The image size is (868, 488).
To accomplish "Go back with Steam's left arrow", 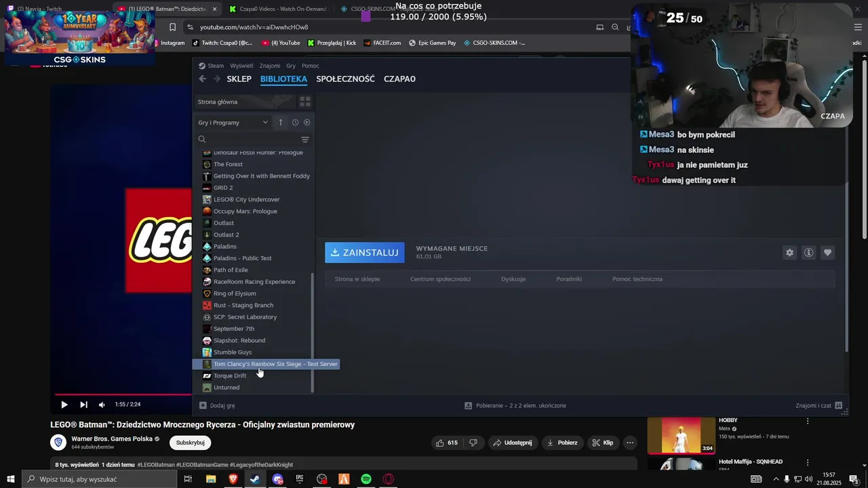I will [x=202, y=79].
